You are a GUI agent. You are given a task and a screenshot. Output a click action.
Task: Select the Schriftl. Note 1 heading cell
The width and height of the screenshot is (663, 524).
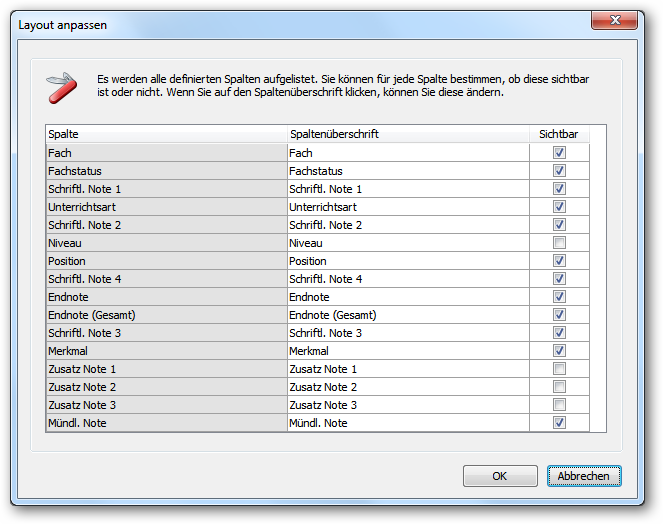pos(408,189)
